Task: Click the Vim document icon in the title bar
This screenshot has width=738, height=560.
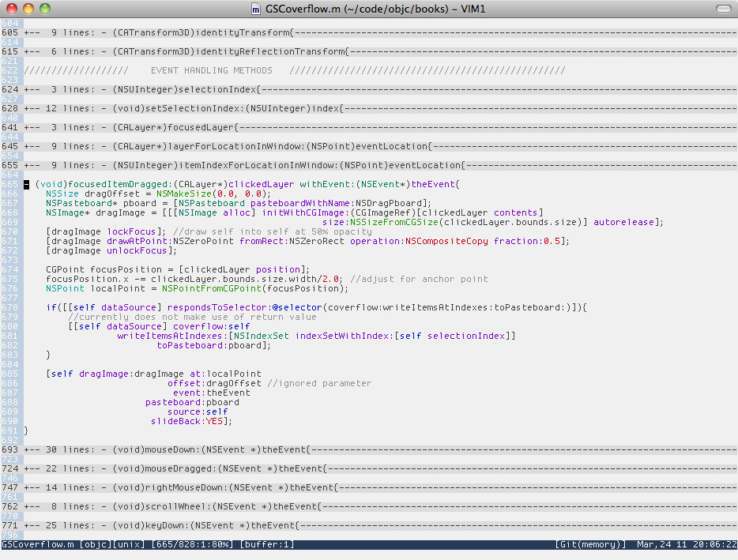Action: tap(255, 9)
